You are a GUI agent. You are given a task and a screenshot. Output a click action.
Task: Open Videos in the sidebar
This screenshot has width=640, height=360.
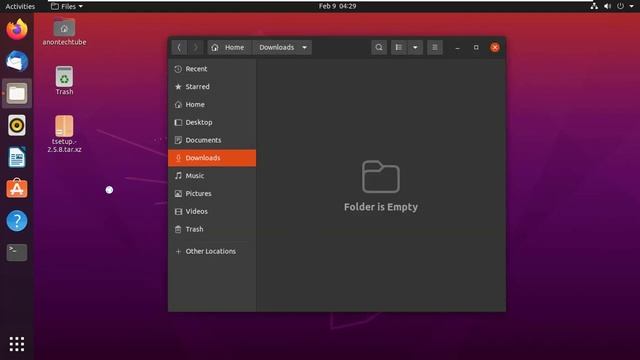[212, 211]
